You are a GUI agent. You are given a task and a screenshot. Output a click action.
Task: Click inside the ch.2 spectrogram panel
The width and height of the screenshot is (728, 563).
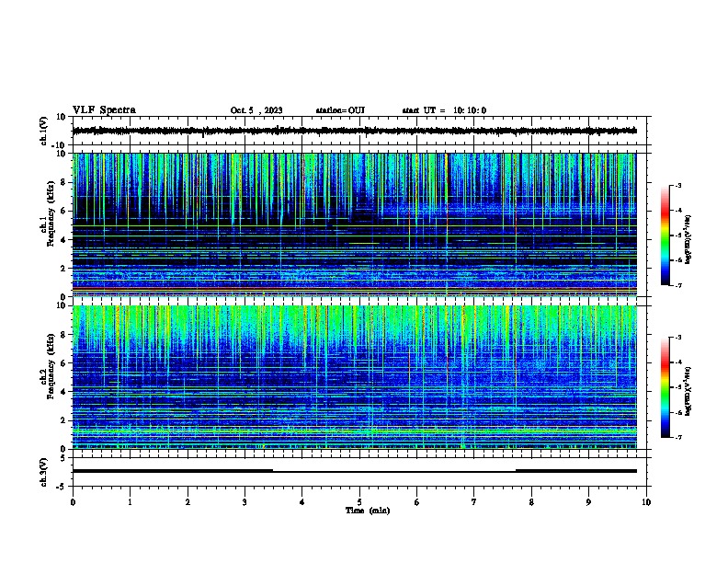click(x=354, y=377)
